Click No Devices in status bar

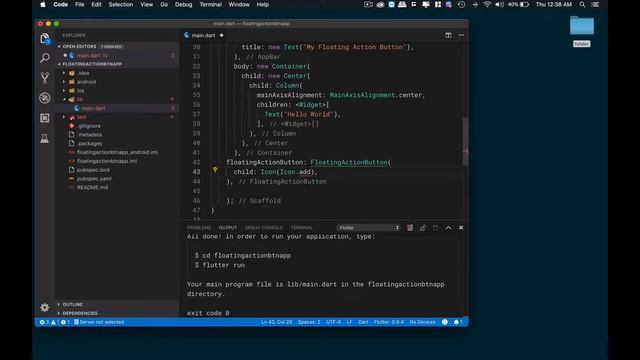click(x=422, y=322)
